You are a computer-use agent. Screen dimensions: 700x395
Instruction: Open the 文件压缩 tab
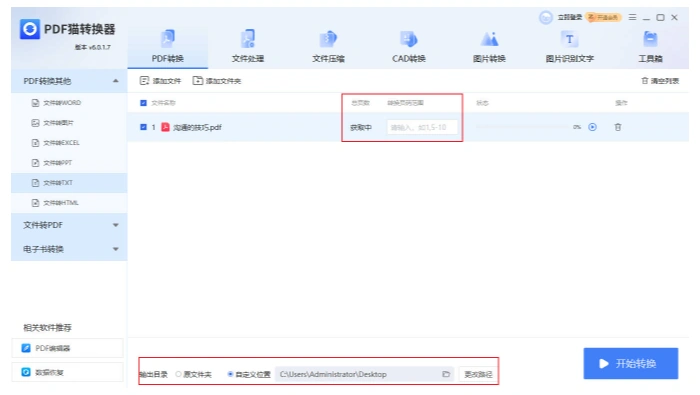328,46
